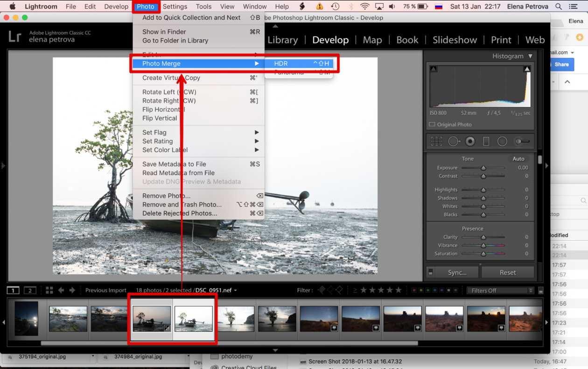Open macOS Spotlight search icon
Viewport: 588px width, 369px height.
coord(559,7)
